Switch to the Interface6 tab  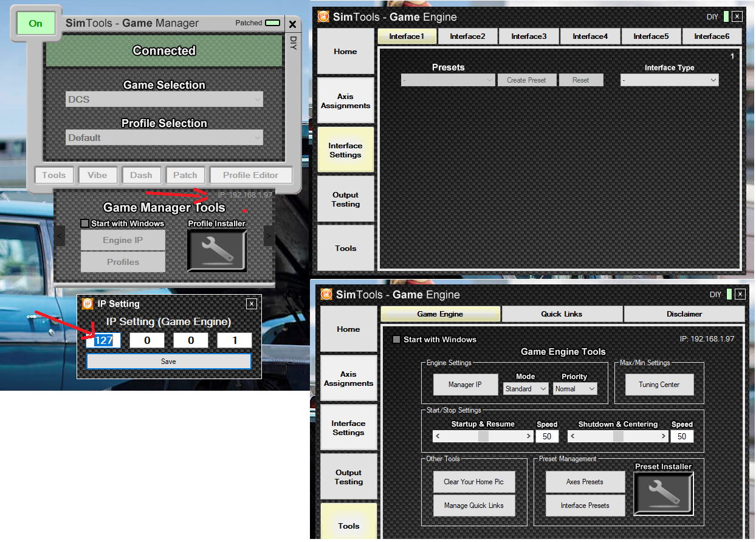pos(712,36)
